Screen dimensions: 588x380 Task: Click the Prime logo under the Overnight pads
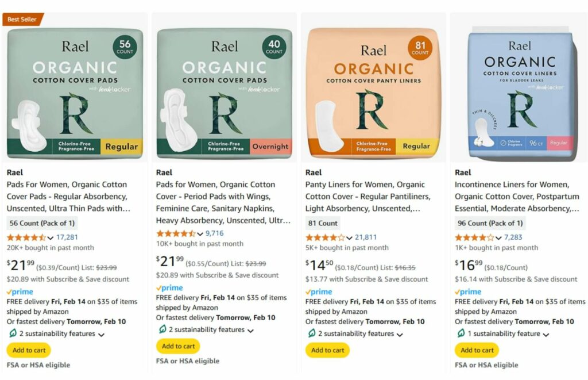[x=169, y=287]
